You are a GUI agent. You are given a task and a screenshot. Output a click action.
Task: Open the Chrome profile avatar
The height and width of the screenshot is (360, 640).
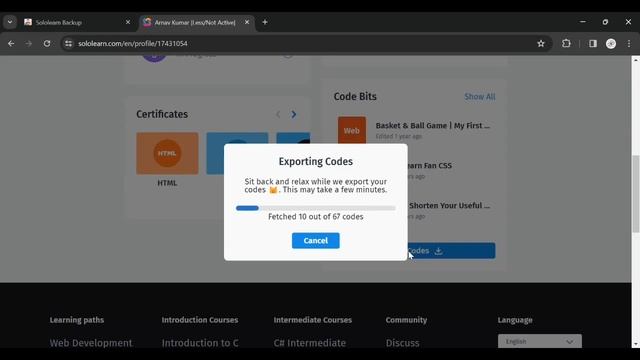click(x=611, y=43)
